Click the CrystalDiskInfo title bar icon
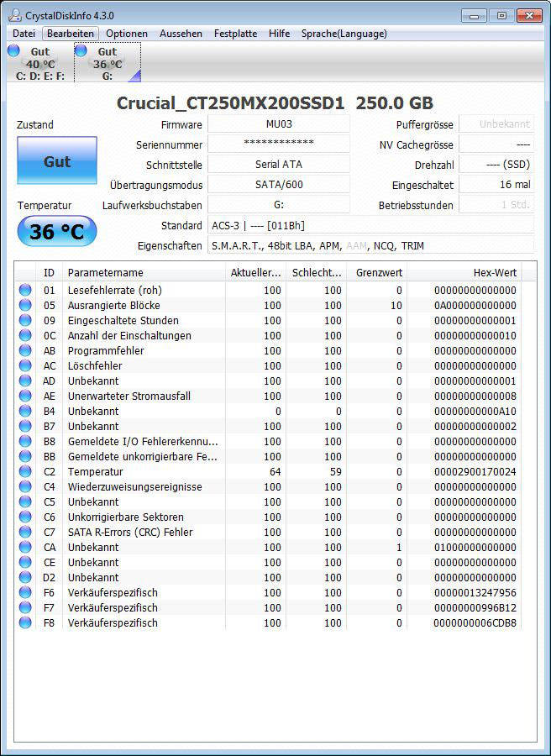 (x=15, y=15)
